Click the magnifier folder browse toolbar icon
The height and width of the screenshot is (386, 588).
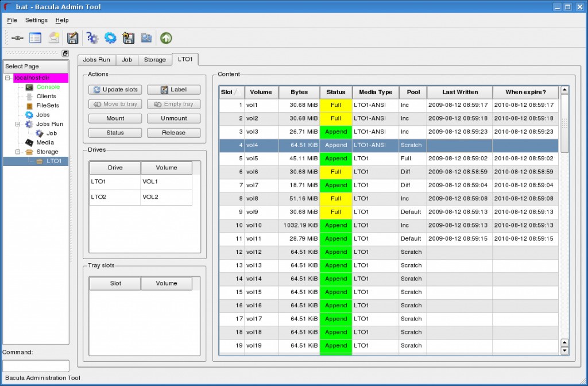[146, 38]
